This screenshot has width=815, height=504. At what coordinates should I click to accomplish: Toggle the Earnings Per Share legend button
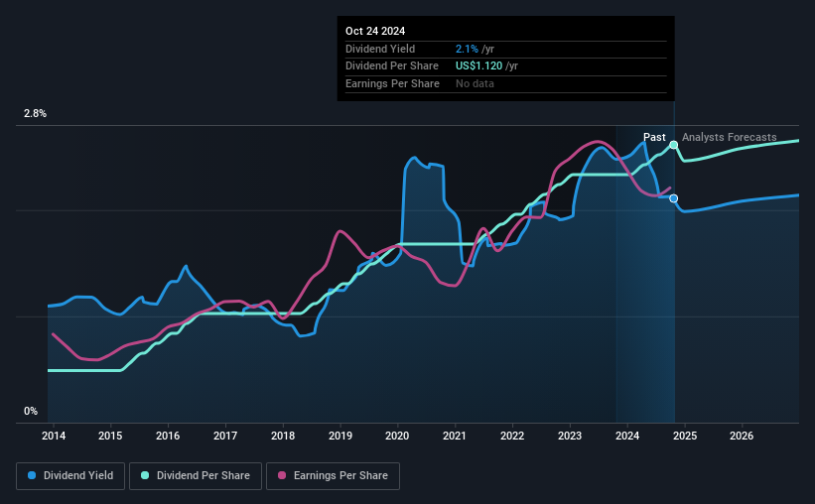coord(333,476)
